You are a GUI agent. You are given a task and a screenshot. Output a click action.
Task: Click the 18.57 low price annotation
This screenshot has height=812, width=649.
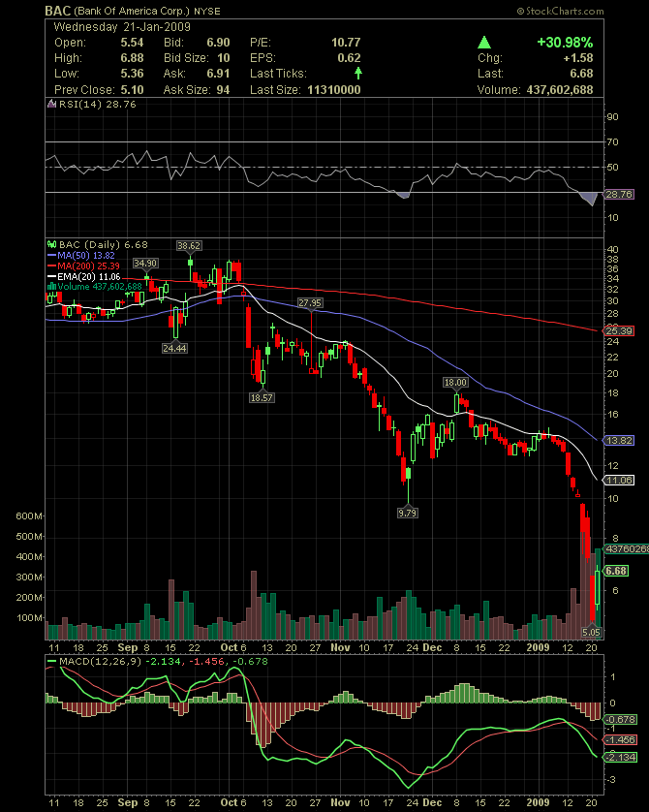[262, 397]
